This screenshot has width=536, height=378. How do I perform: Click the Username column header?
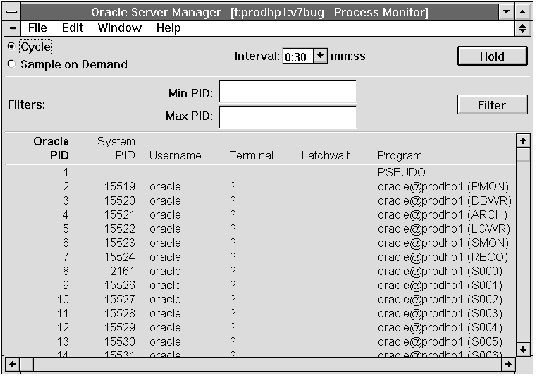point(175,155)
